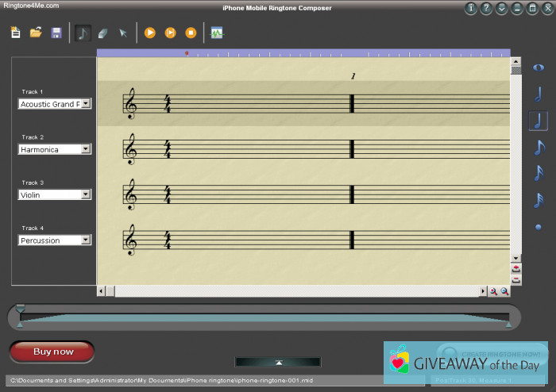This screenshot has width=556, height=392.
Task: Open the help question mark button
Action: click(486, 9)
